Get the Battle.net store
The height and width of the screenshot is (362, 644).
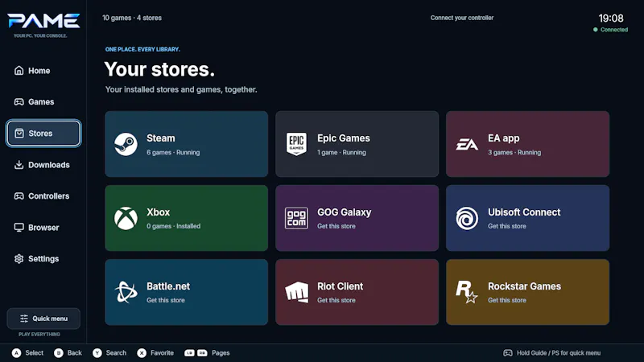pyautogui.click(x=187, y=292)
